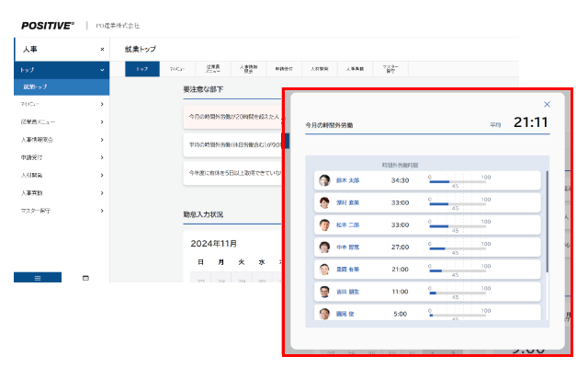This screenshot has width=588, height=368.
Task: Click avatar in the 5:00 overtime row
Action: (x=324, y=314)
